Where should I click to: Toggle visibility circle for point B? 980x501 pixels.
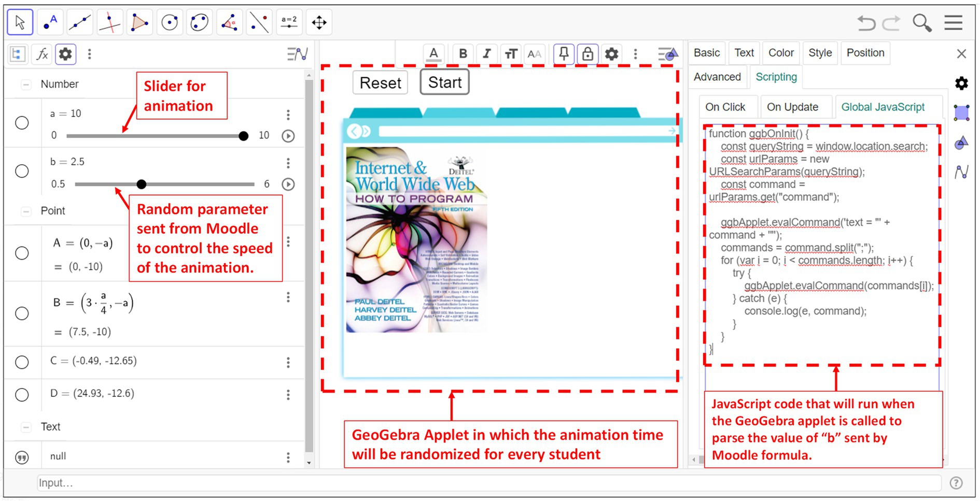click(22, 313)
